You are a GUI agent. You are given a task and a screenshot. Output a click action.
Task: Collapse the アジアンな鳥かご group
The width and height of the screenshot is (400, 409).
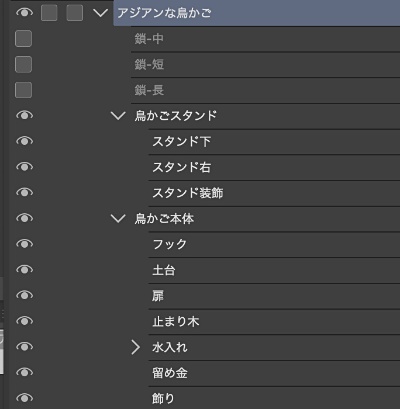click(x=100, y=13)
